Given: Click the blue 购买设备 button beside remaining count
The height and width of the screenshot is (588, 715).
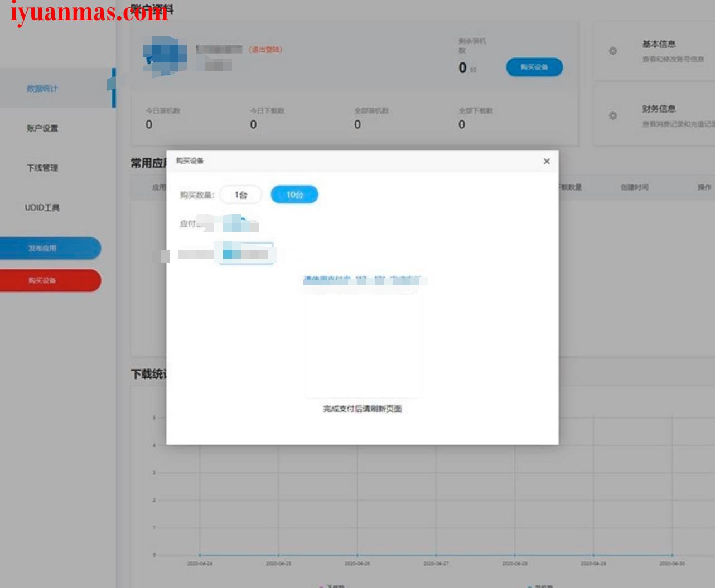Looking at the screenshot, I should click(x=534, y=67).
